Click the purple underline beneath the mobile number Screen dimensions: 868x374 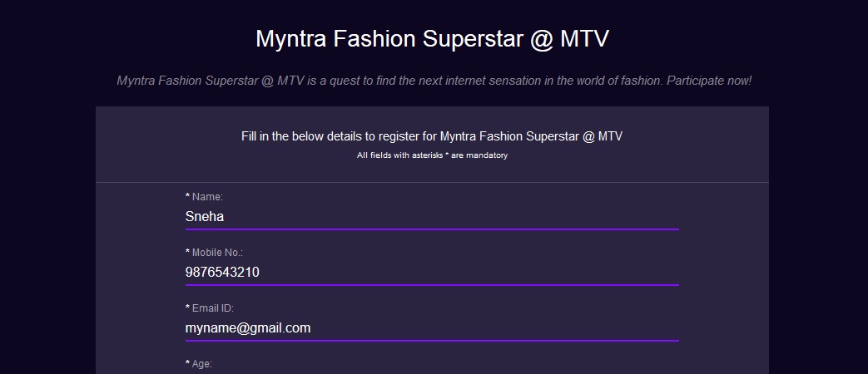432,284
